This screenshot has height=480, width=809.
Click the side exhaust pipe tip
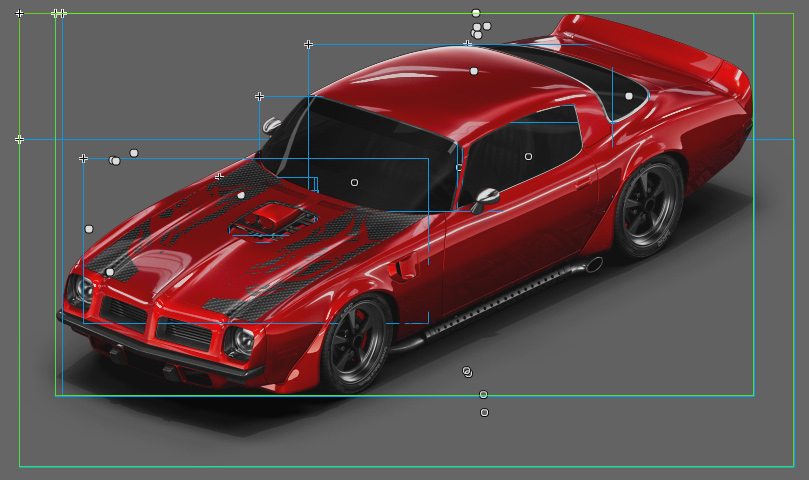click(593, 265)
